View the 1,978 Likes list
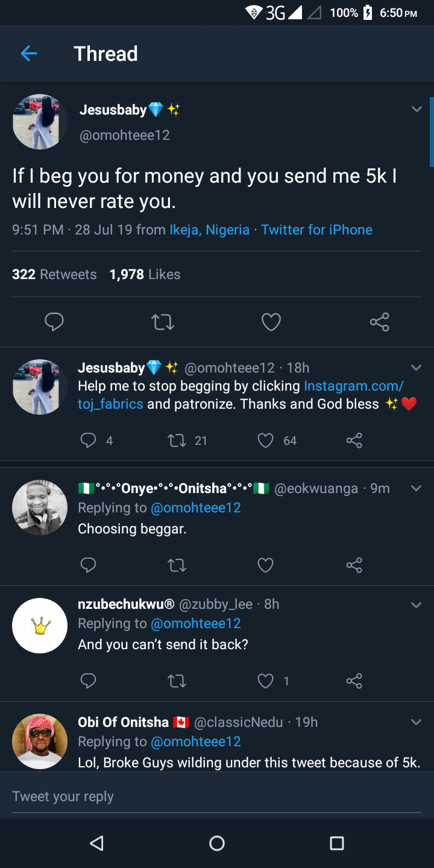 pos(145,274)
